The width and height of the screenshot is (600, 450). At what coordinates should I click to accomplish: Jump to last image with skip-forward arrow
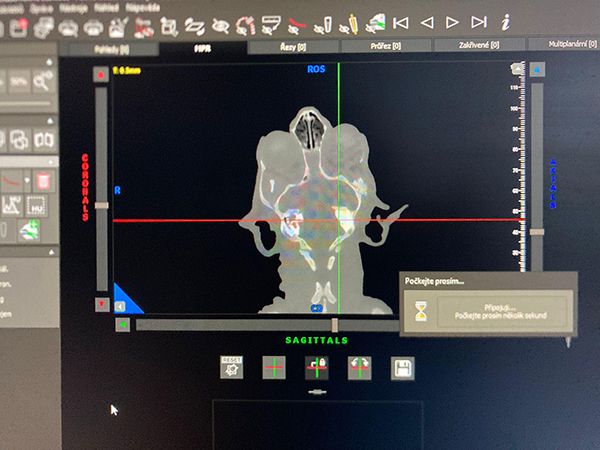[x=478, y=21]
